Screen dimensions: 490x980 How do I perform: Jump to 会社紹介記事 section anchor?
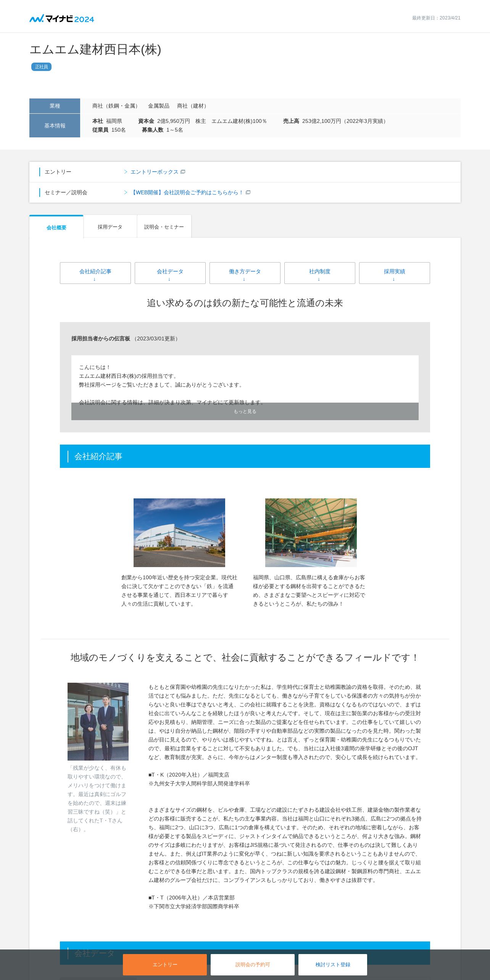(x=95, y=273)
